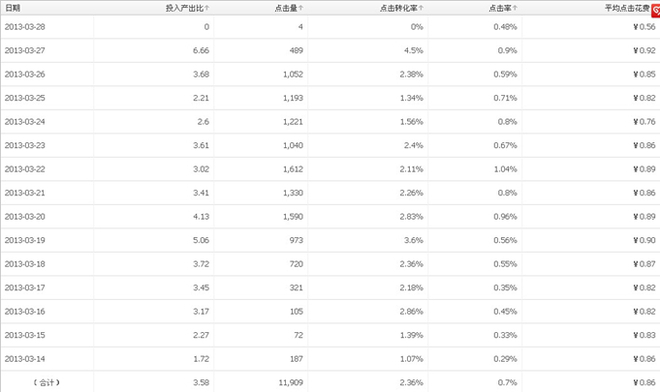Click the 平均点击花费 column header
Image resolution: width=660 pixels, height=392 pixels.
(627, 8)
